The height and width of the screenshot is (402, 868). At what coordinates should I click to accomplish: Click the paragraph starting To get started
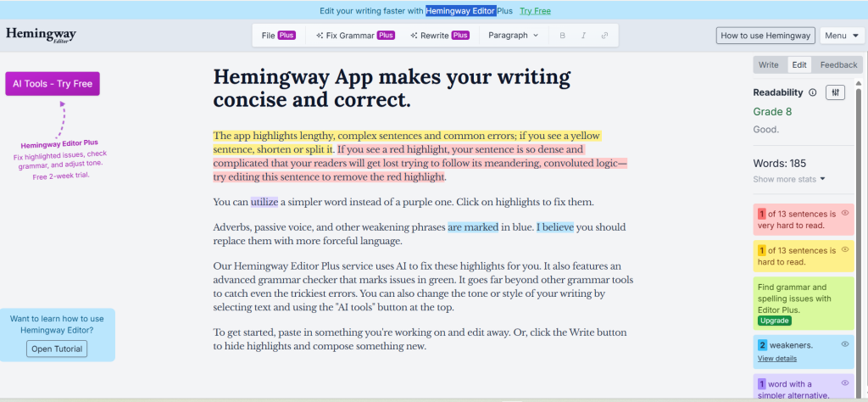point(420,339)
